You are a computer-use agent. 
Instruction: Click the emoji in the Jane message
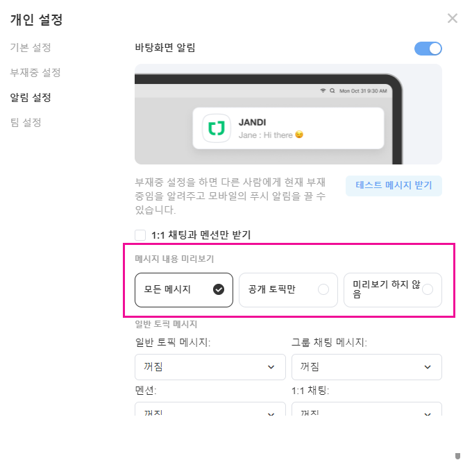299,134
